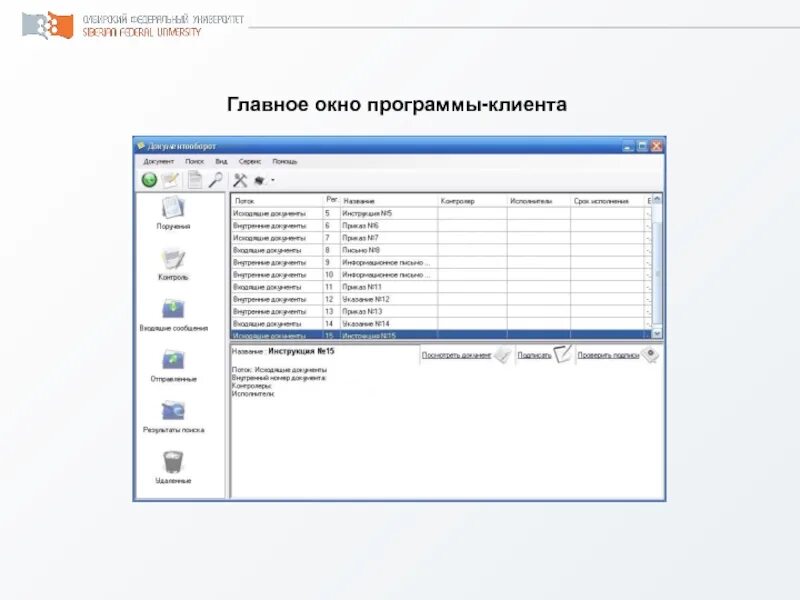This screenshot has width=800, height=600.
Task: Select the Инструкция №5 row
Action: pos(439,213)
